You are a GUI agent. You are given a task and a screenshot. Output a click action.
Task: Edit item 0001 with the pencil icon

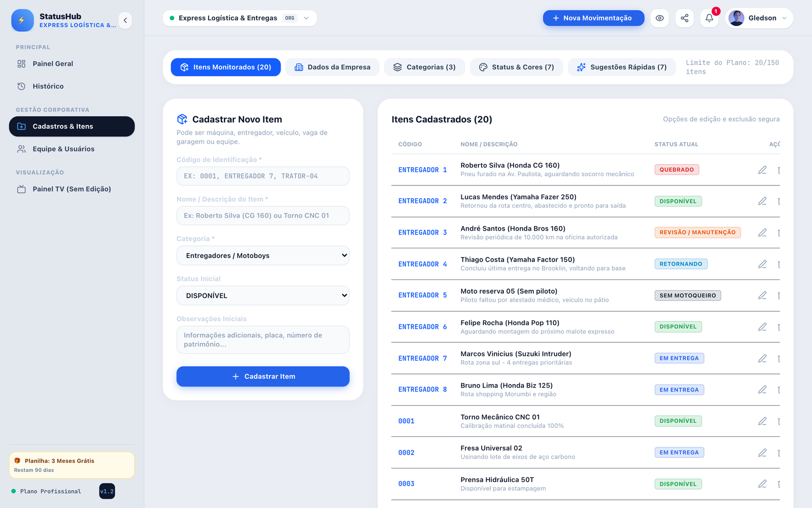click(x=762, y=421)
